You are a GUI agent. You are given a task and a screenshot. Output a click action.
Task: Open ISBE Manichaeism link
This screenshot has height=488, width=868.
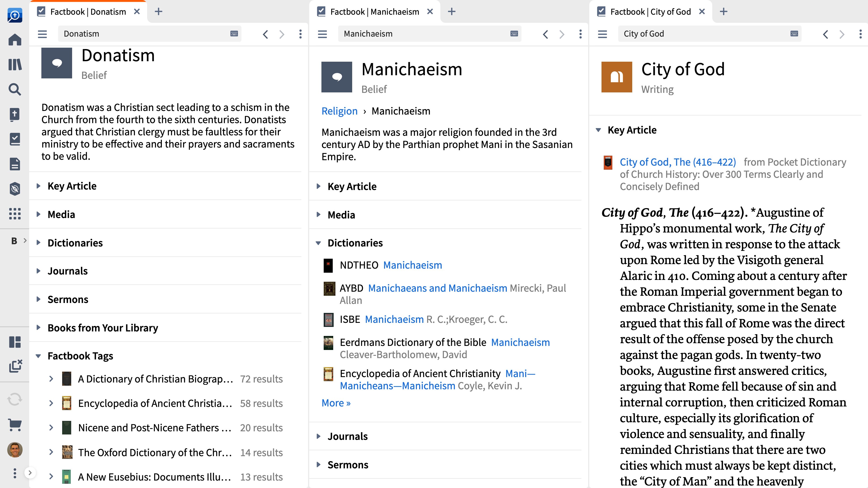coord(394,319)
